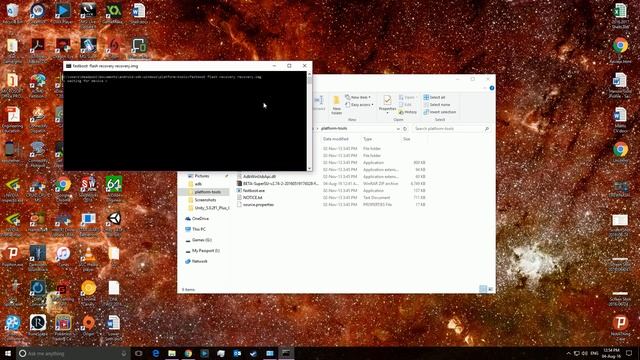The width and height of the screenshot is (640, 360).
Task: Open the Action Center notifications icon
Action: [629, 353]
